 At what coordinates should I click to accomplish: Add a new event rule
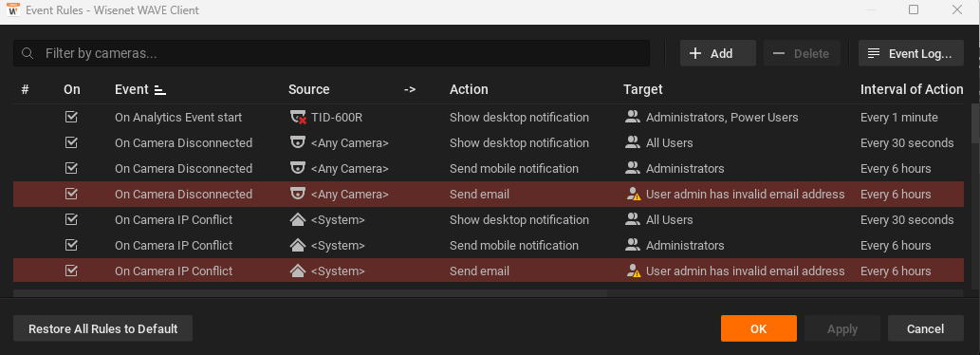718,53
